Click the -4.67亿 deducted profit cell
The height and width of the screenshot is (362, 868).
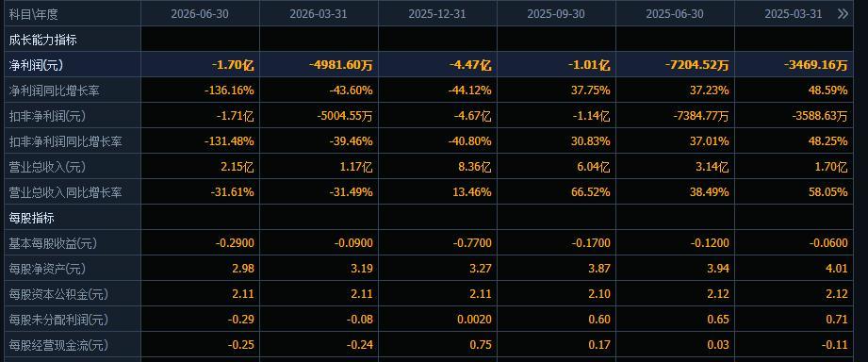(x=472, y=116)
